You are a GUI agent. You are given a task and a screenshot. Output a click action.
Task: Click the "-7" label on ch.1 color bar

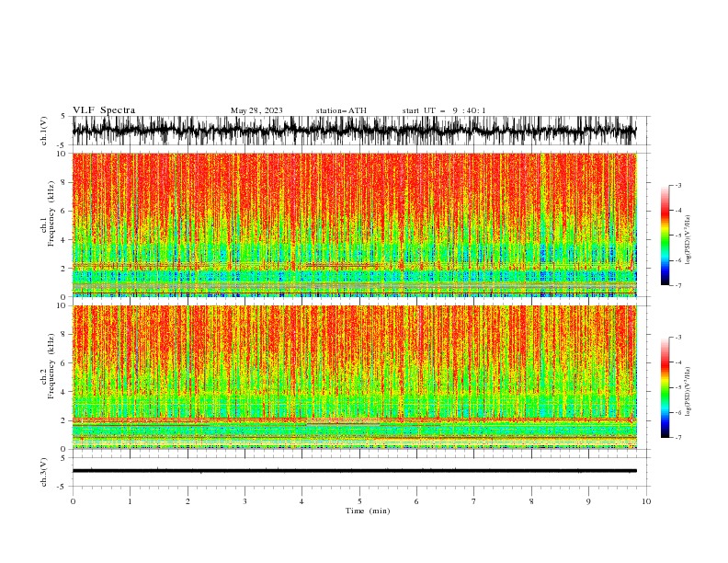point(677,285)
